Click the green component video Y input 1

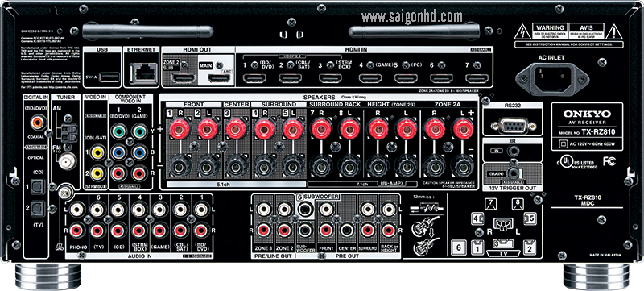tap(119, 132)
